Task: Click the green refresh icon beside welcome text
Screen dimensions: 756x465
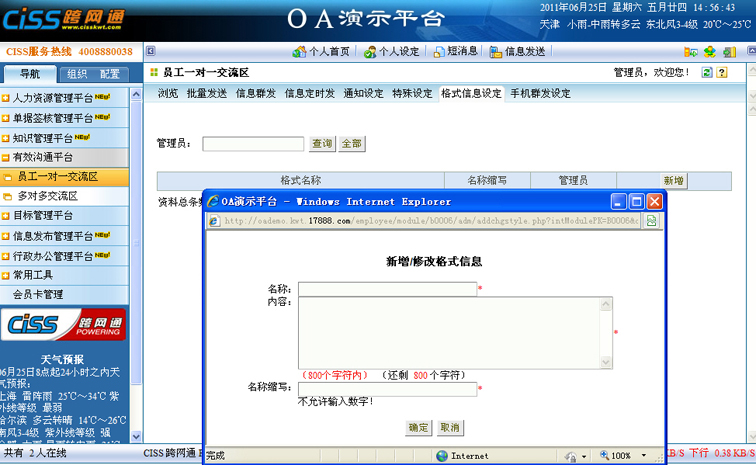Action: [x=708, y=73]
